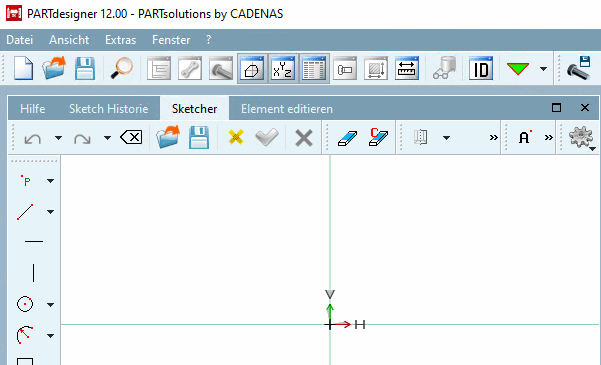This screenshot has width=601, height=365.
Task: Click the gray checkmark confirm icon
Action: tap(267, 137)
